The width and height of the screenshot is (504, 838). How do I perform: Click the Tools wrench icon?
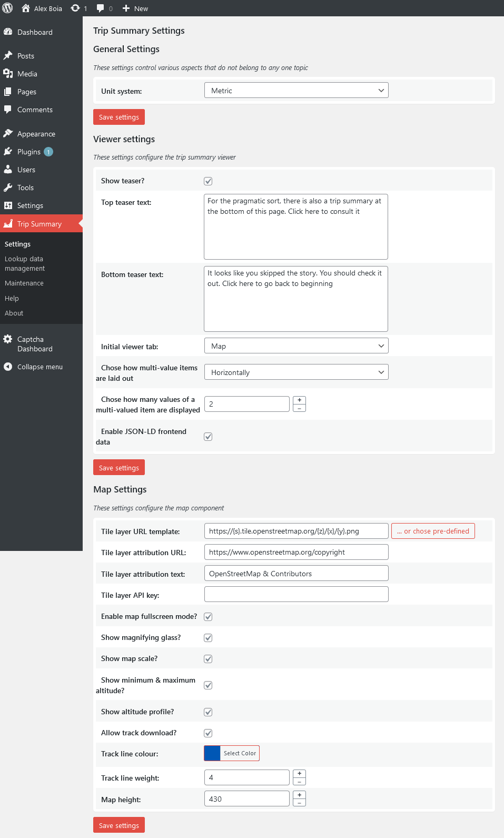click(8, 187)
